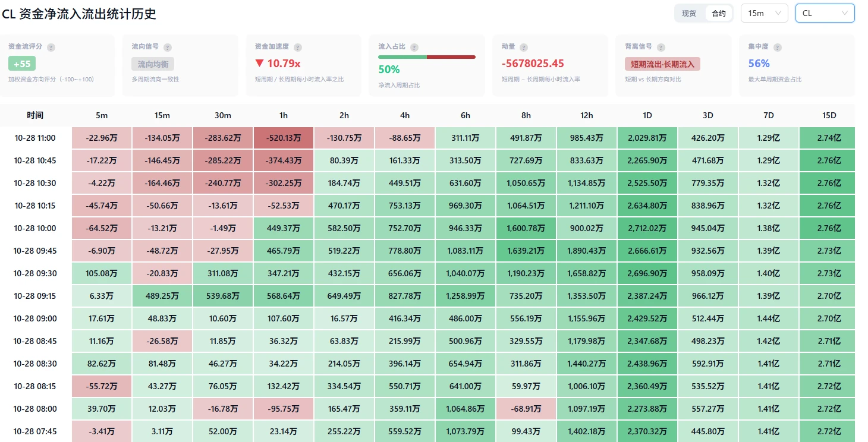Click the 5m column header
Viewport: 868px width, 442px height.
101,115
